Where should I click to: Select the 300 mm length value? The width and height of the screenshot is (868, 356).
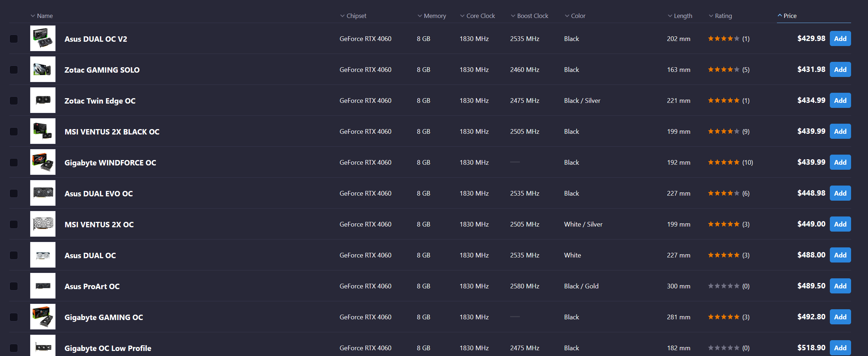(679, 286)
